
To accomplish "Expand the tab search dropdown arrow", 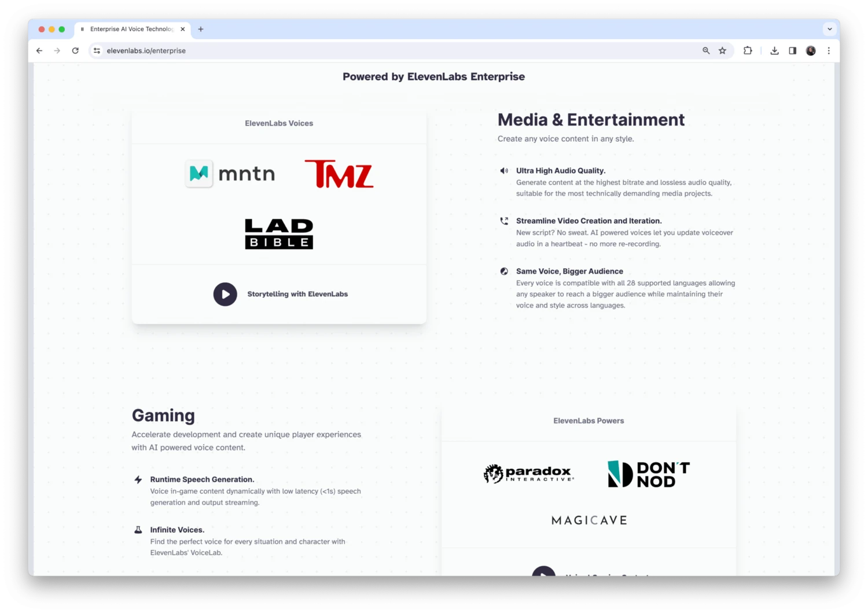I will (x=830, y=29).
